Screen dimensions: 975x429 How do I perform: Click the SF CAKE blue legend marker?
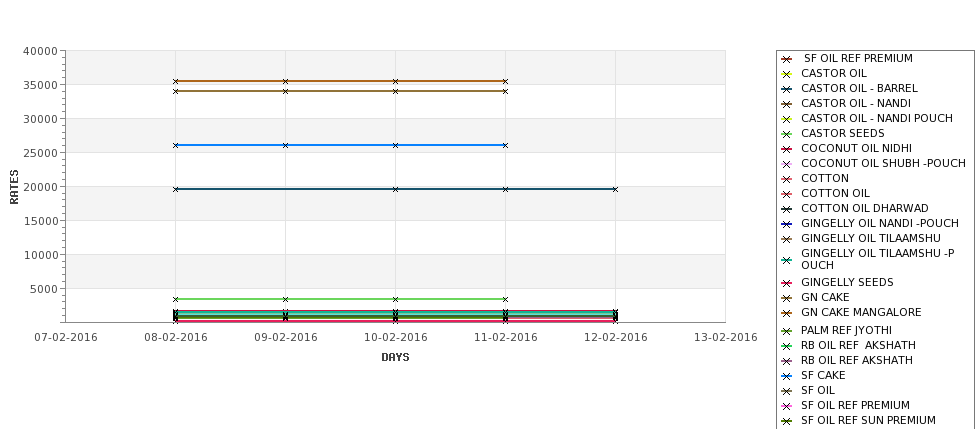(786, 376)
